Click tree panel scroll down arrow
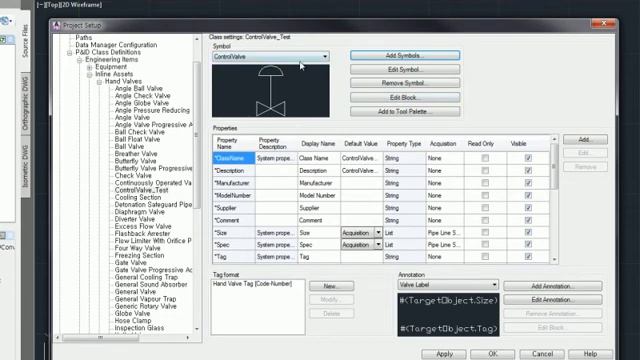640x360 pixels. (x=197, y=329)
